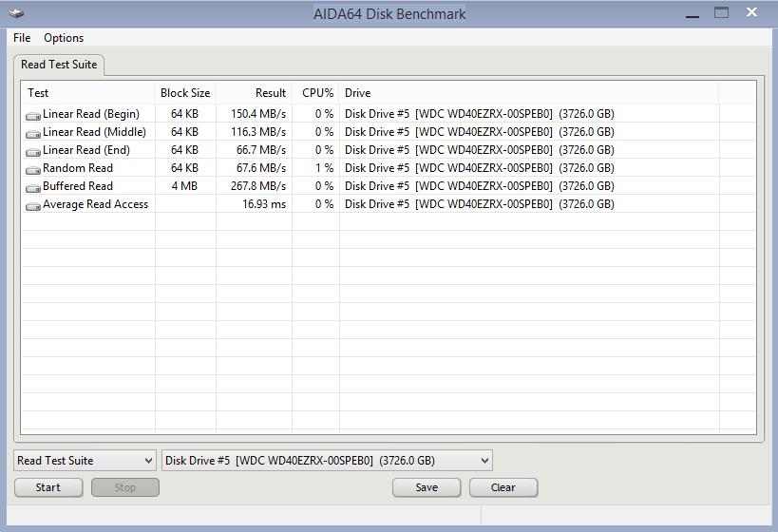Click the 1 % CPU value for Random Read
The width and height of the screenshot is (778, 532).
point(325,168)
